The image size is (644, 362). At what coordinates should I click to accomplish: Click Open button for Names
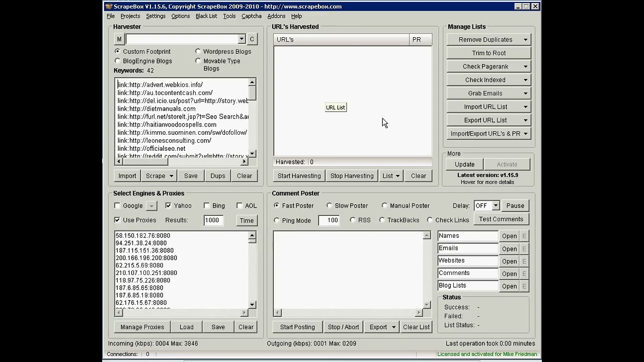509,236
